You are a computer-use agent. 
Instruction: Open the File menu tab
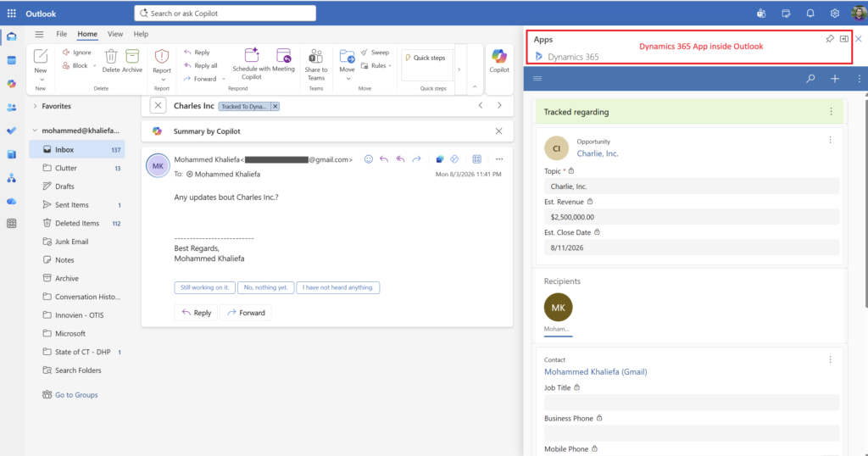(61, 34)
